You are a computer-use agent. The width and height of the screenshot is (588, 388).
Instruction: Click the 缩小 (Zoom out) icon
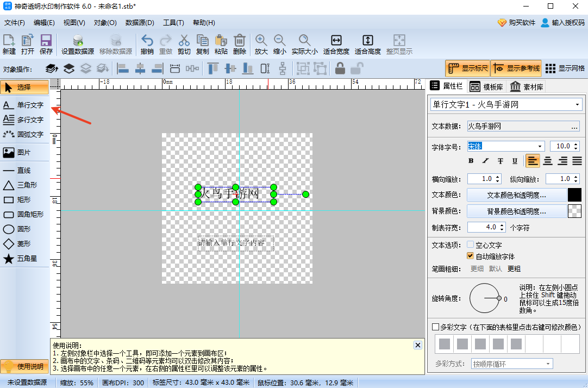[279, 45]
